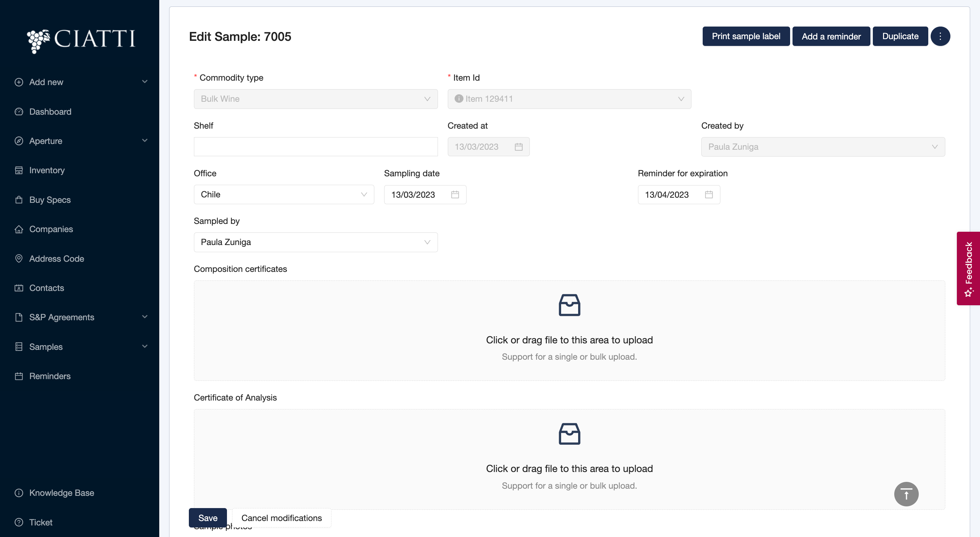Expand the Add new sidebar menu
Image resolution: width=980 pixels, height=537 pixels.
pos(81,82)
